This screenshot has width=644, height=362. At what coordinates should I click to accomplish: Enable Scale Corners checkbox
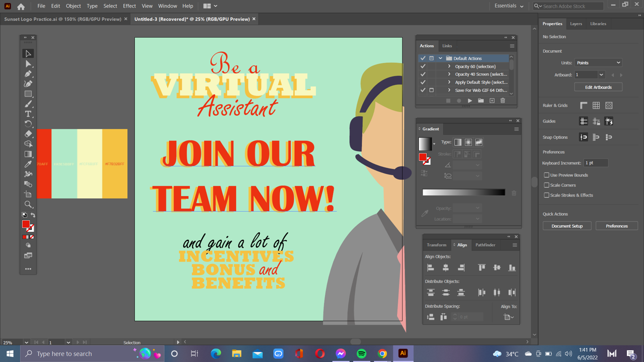[x=546, y=185]
